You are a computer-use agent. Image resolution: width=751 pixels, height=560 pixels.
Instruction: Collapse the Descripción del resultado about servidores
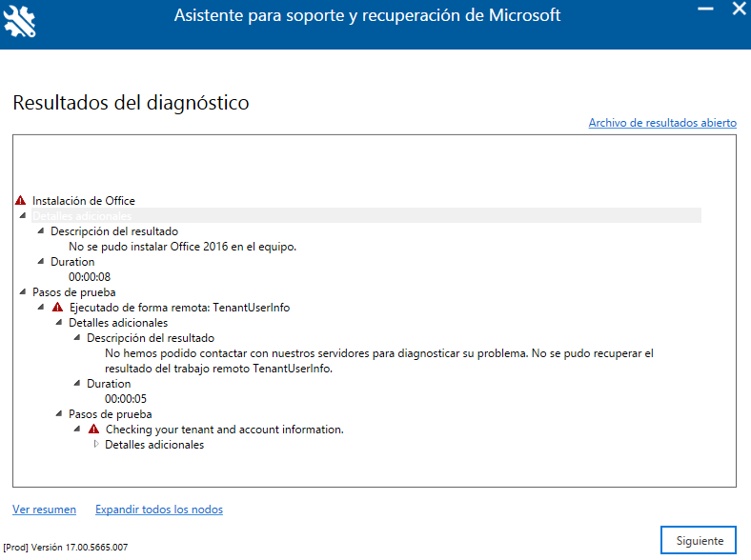coord(77,338)
